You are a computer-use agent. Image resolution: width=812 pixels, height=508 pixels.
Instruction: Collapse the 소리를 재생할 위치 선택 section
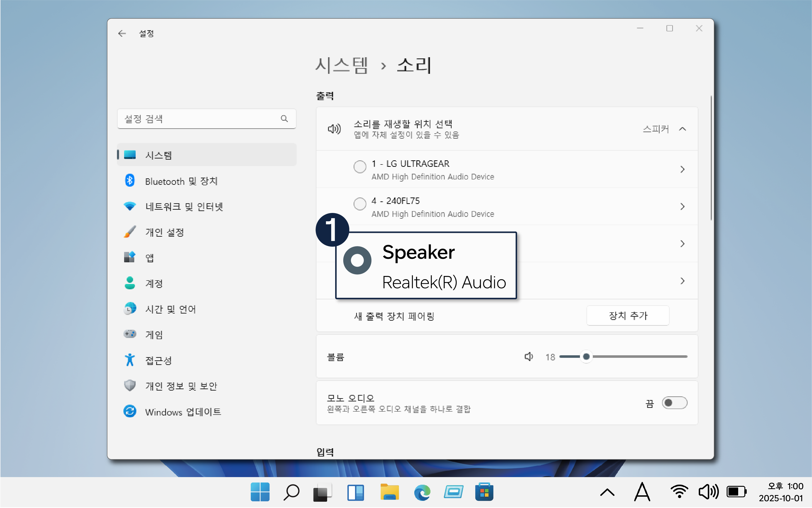pos(682,129)
